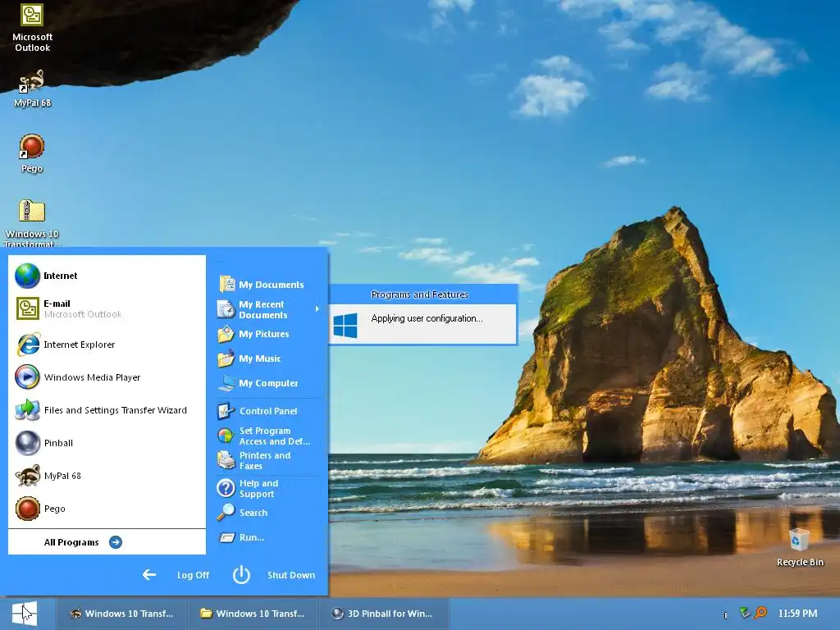The image size is (840, 630).
Task: Launch Internet Explorer from Start menu
Action: pos(107,345)
